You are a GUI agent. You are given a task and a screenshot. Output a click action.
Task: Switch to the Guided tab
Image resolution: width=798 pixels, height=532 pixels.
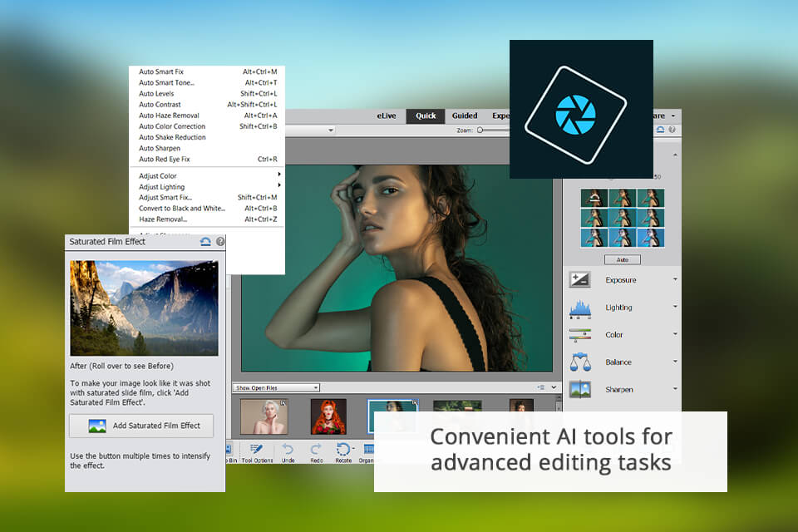(465, 116)
